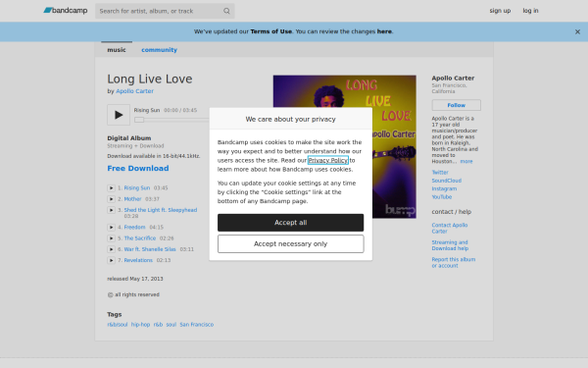The height and width of the screenshot is (368, 588).
Task: Click Accept necessary only button
Action: (291, 244)
